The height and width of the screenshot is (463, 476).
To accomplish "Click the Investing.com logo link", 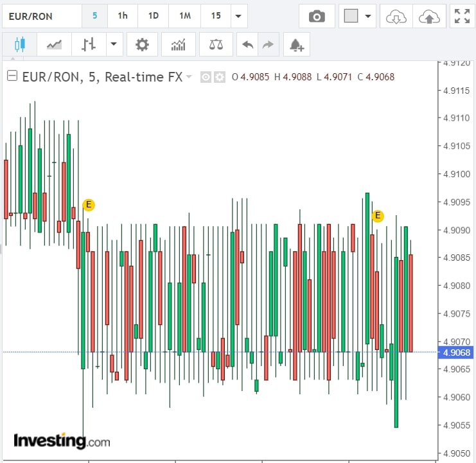I will click(x=62, y=441).
